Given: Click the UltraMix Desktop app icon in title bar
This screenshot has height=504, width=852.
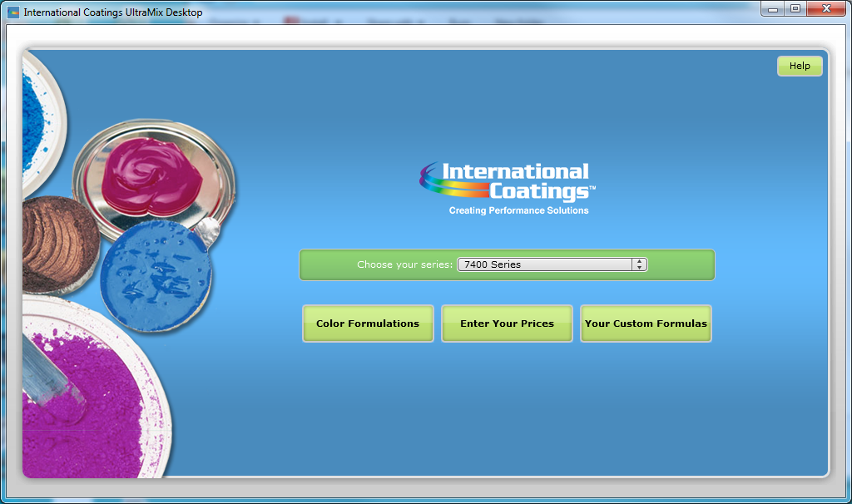Looking at the screenshot, I should pyautogui.click(x=13, y=12).
